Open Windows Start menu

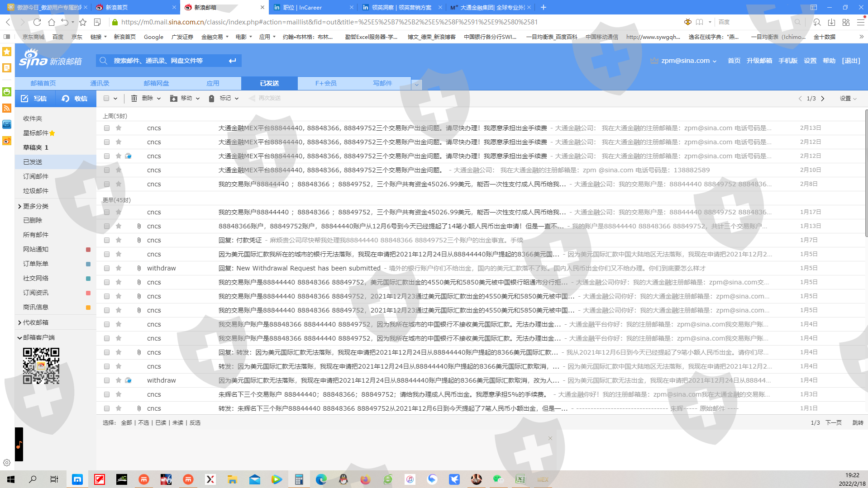[11, 479]
